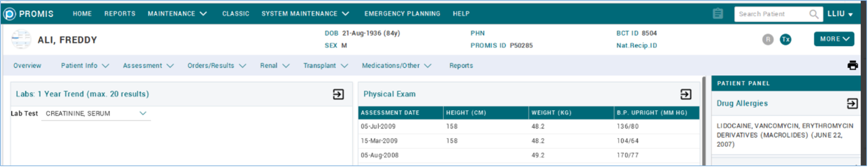Expand the Patient Info menu
The image size is (868, 167).
(85, 66)
